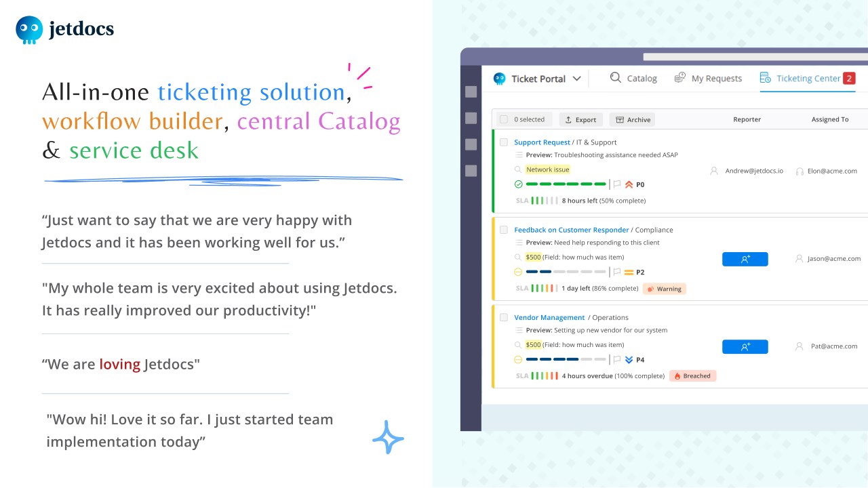The width and height of the screenshot is (868, 488).
Task: Click the Export button
Action: [580, 119]
